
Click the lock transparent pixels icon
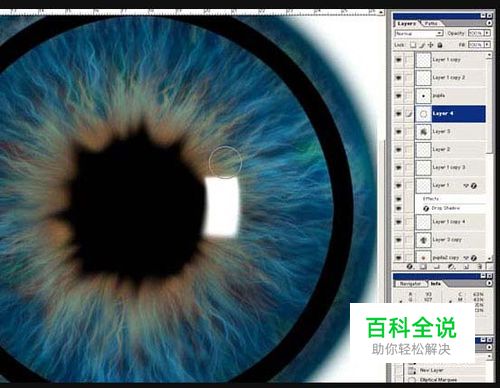click(413, 45)
